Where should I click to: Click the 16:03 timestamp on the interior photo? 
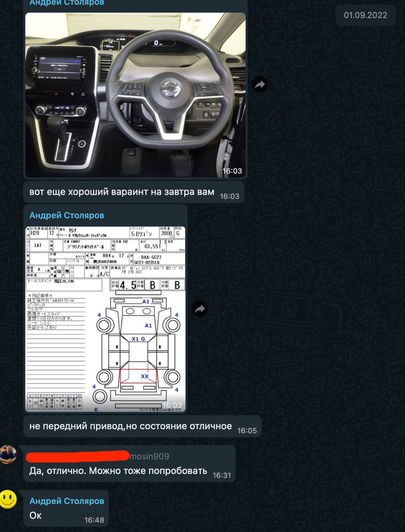[x=232, y=171]
